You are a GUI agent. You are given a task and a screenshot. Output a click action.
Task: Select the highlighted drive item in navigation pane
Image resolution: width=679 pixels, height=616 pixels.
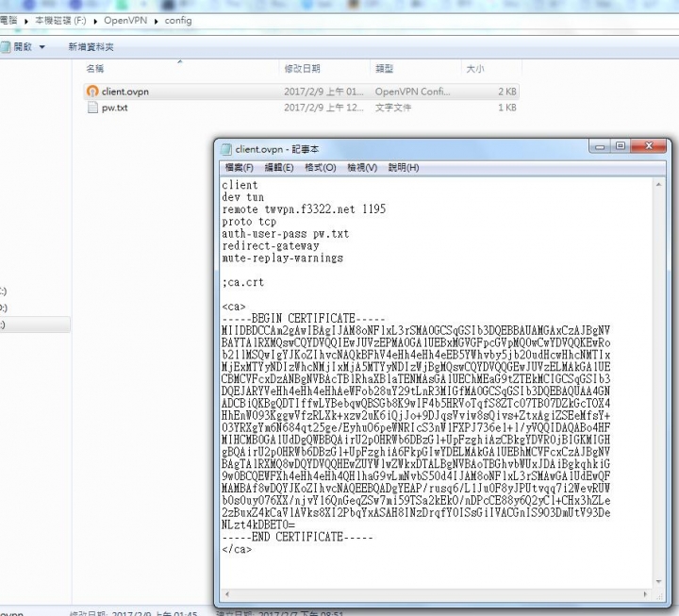[x=35, y=325]
